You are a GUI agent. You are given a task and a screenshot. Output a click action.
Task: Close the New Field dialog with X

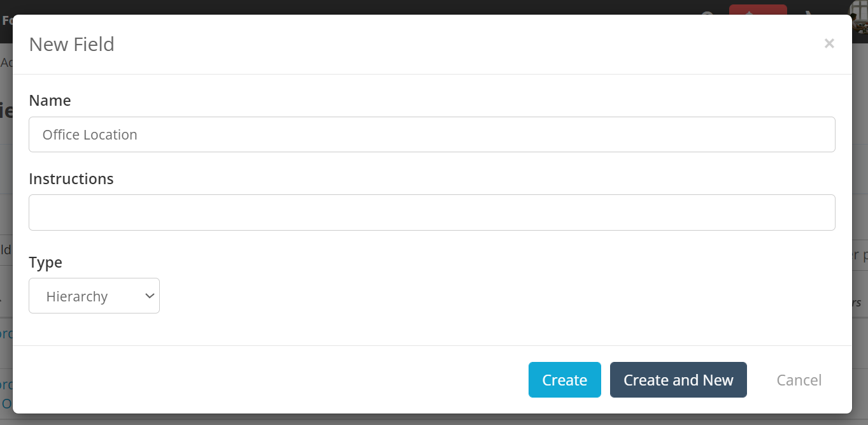[x=829, y=43]
